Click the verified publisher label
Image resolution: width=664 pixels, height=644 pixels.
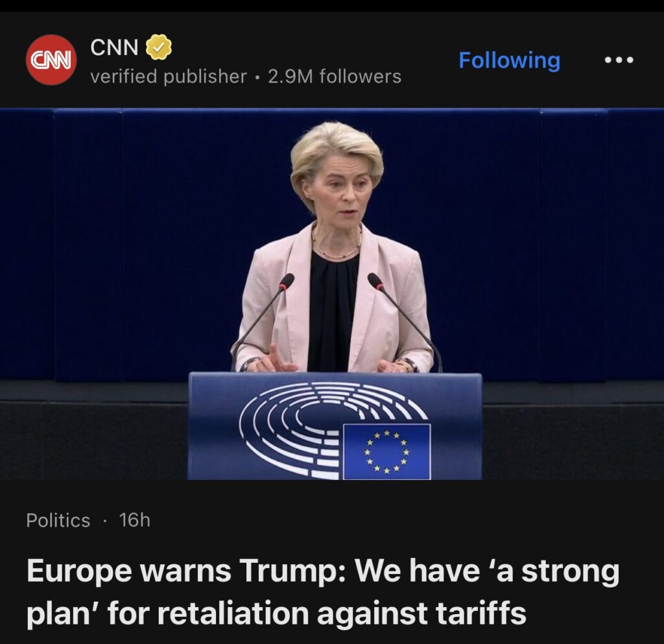point(169,77)
